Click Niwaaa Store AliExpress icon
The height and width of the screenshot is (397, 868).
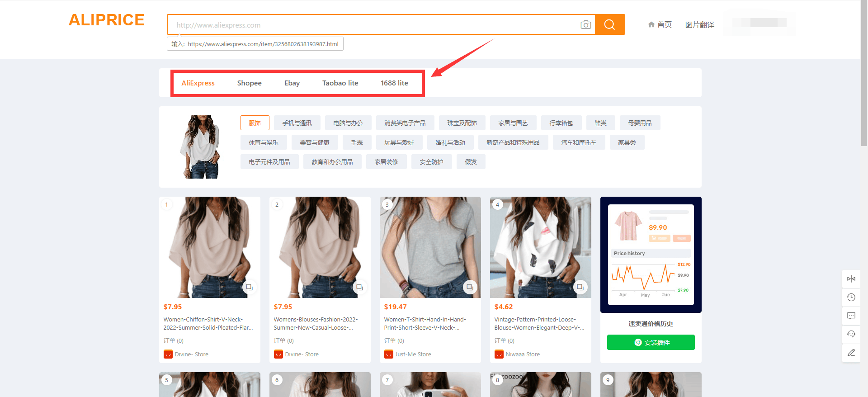click(x=499, y=354)
